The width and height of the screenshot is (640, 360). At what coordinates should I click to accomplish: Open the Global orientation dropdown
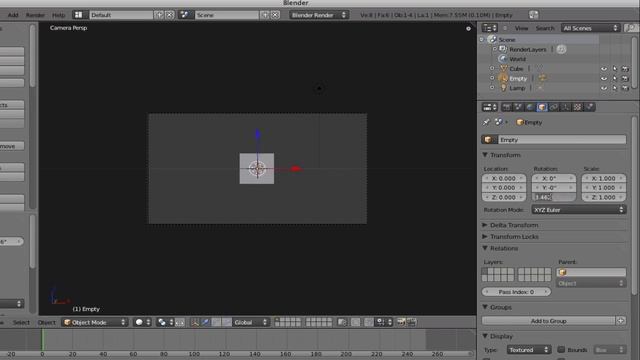251,322
